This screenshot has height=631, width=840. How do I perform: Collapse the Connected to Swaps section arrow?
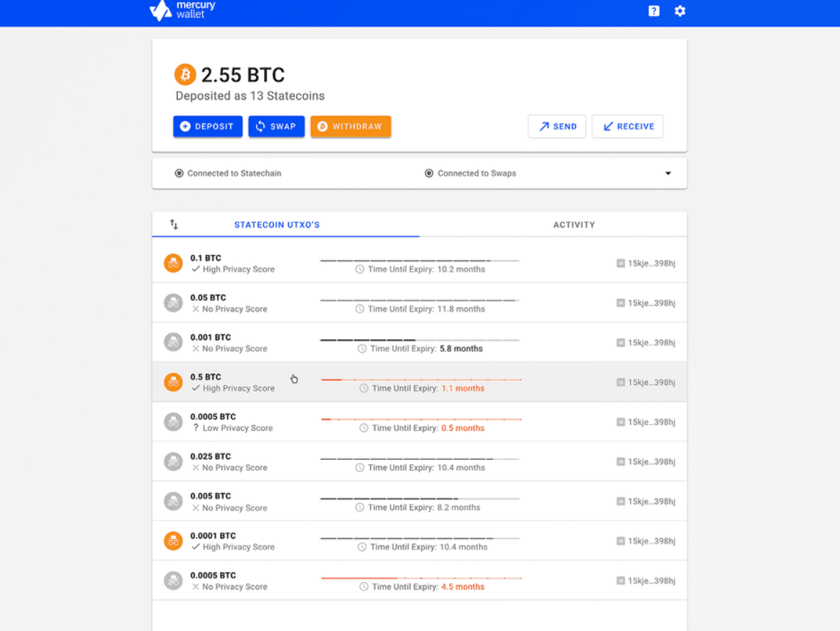tap(667, 173)
